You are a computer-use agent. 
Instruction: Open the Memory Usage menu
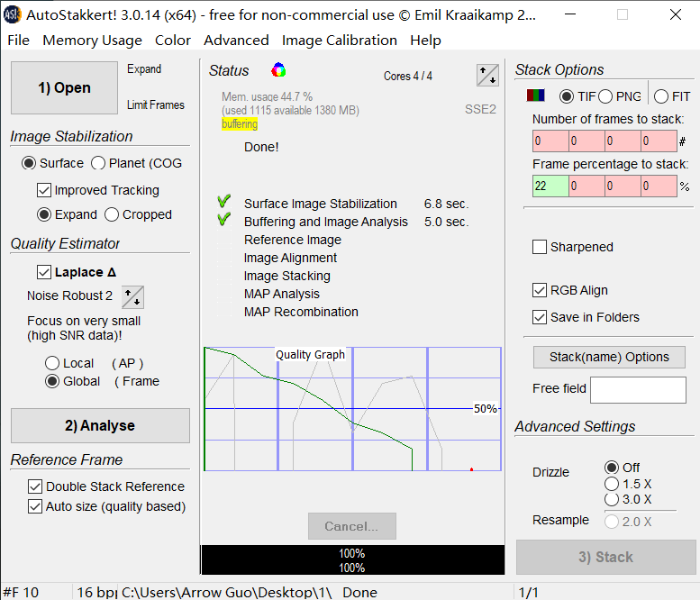click(92, 41)
